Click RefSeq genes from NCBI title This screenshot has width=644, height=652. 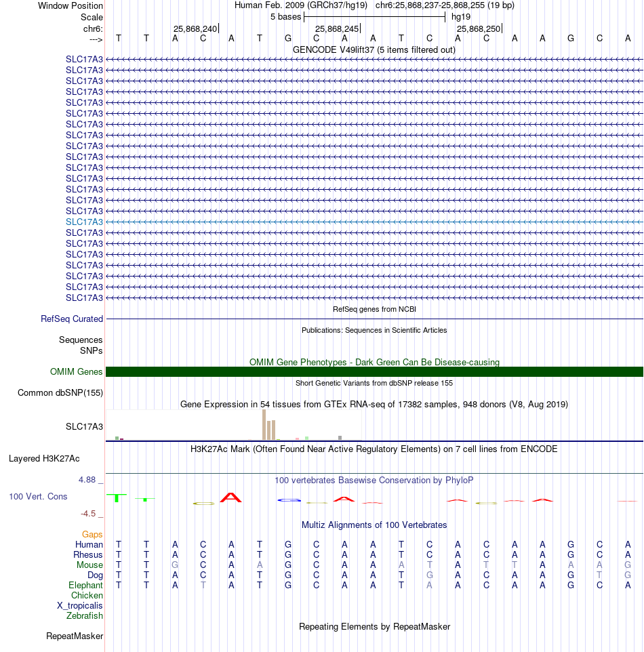click(374, 309)
